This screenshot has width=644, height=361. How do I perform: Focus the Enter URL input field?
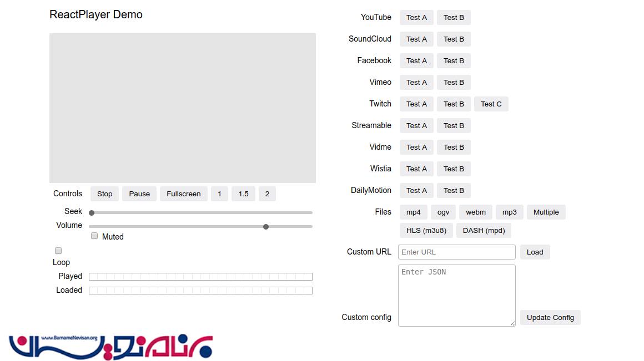coord(457,252)
